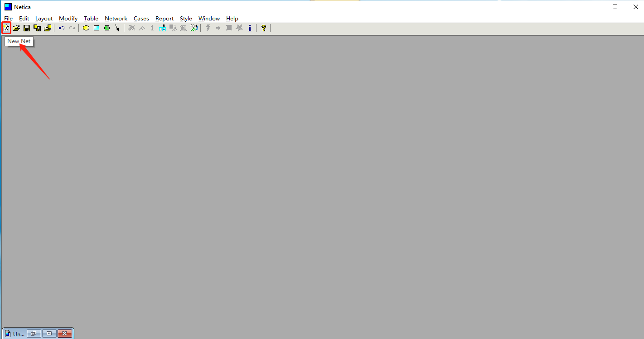Click the question mark help icon
This screenshot has width=644, height=339.
click(264, 28)
